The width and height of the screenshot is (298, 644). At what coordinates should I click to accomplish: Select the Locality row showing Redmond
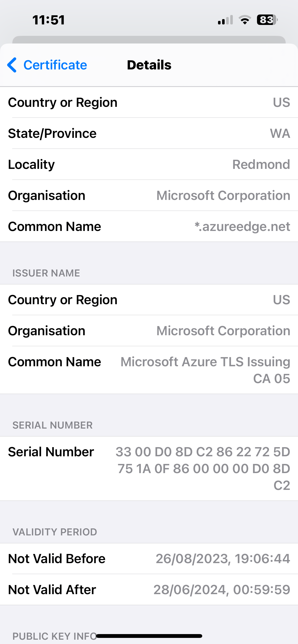[x=149, y=164]
